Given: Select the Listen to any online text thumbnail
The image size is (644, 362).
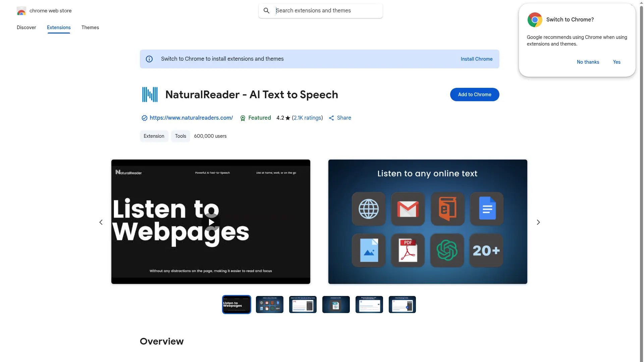Looking at the screenshot, I should coord(270,304).
